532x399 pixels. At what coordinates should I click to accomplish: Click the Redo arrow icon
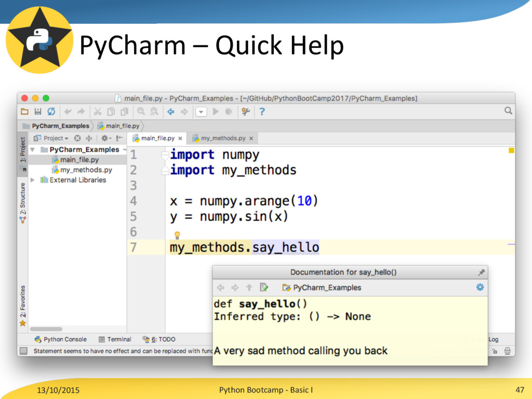(x=81, y=111)
